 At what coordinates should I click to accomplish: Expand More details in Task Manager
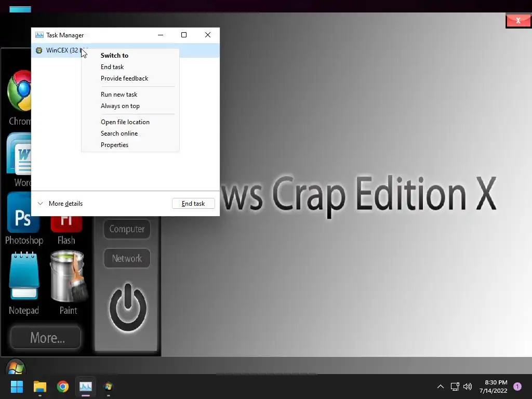[x=60, y=204]
